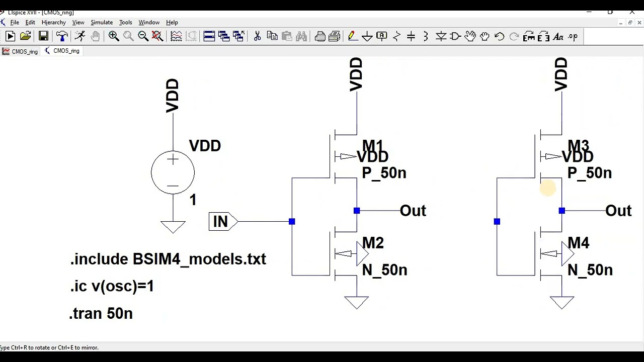This screenshot has width=644, height=362.
Task: Open the component gate icon
Action: click(x=455, y=36)
